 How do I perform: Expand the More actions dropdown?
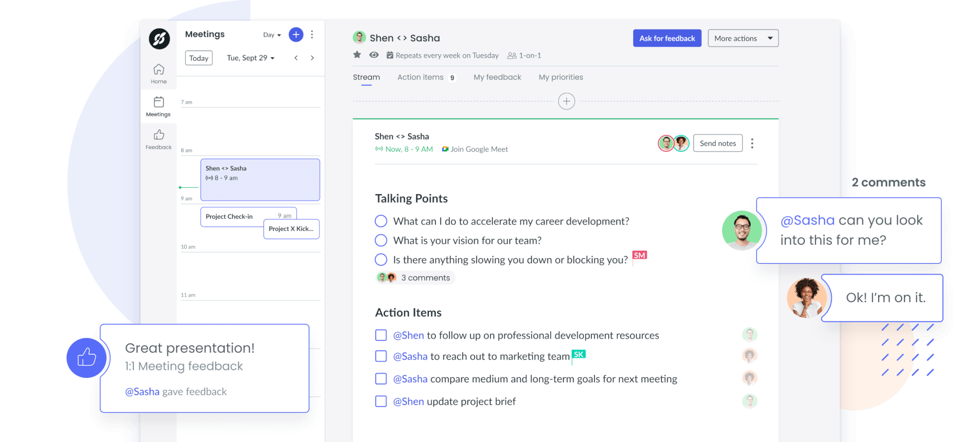pyautogui.click(x=743, y=38)
